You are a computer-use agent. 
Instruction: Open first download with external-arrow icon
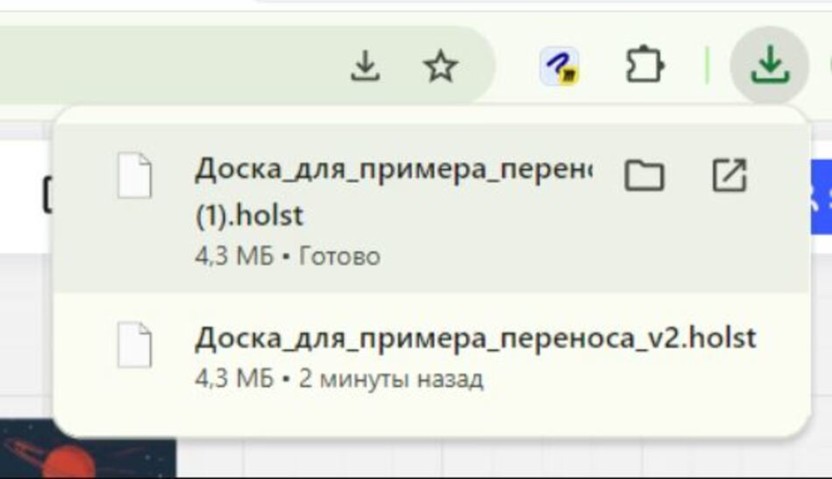[x=730, y=175]
